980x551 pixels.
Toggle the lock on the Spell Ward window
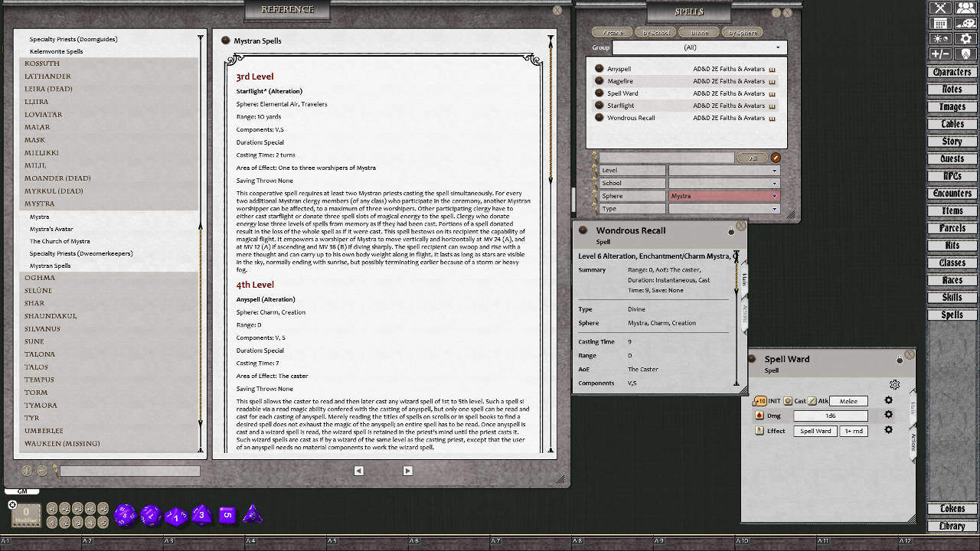(x=899, y=360)
